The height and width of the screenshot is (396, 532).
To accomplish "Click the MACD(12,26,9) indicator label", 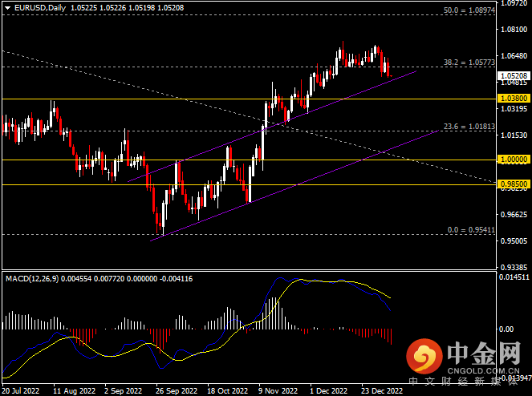I will point(31,277).
